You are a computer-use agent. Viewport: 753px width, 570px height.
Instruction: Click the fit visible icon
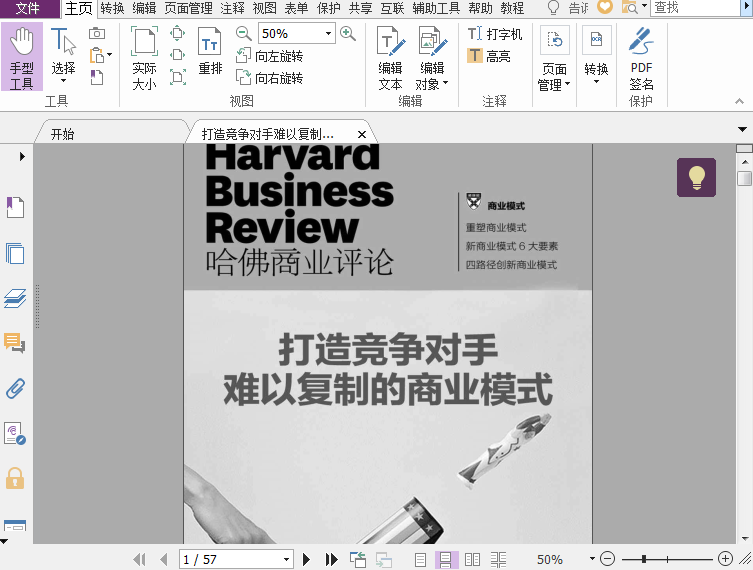[x=178, y=77]
